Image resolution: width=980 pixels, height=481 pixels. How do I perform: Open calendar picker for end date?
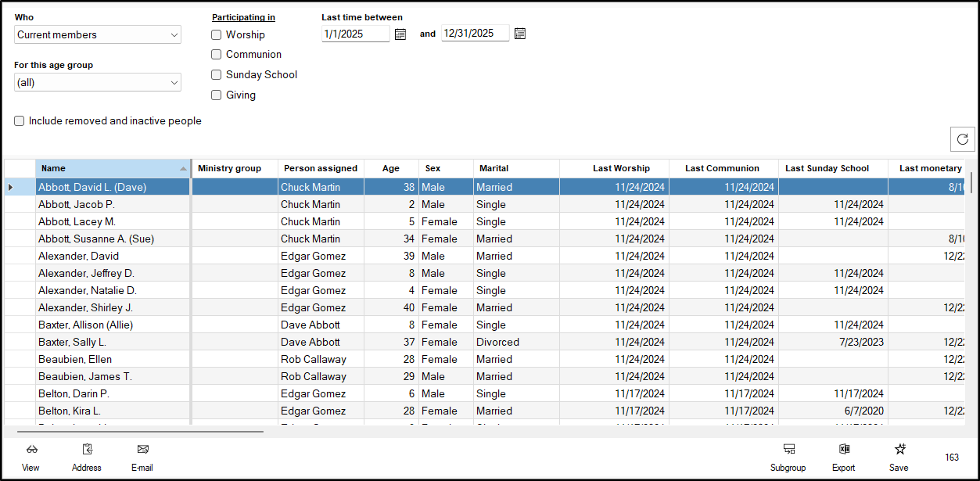click(x=520, y=34)
